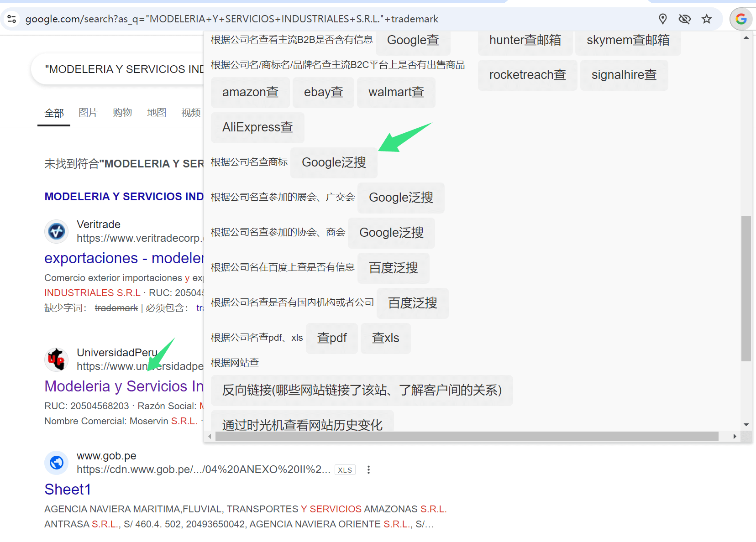This screenshot has height=542, width=756.
Task: Click the 查pdf button
Action: click(332, 338)
